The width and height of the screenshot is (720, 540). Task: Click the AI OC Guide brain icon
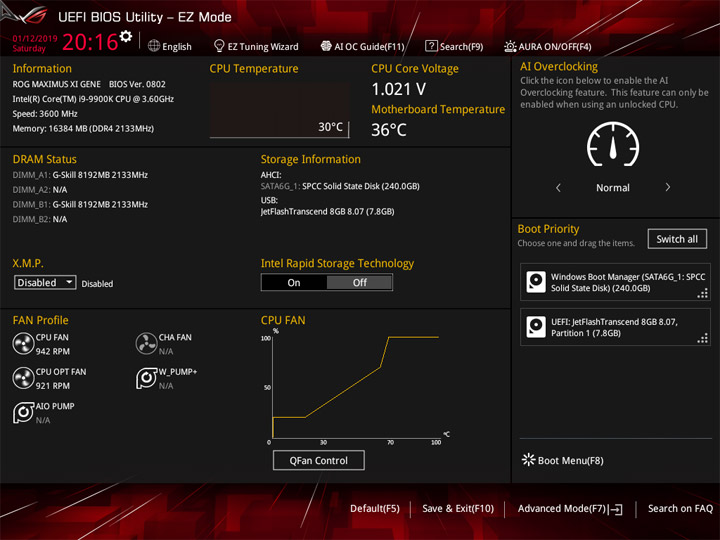[326, 46]
